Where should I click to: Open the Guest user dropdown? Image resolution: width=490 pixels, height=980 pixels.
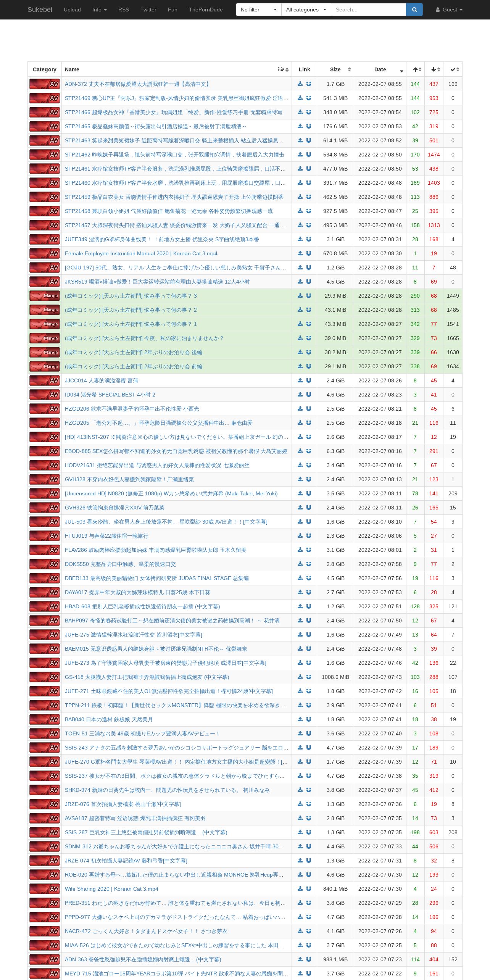[449, 10]
